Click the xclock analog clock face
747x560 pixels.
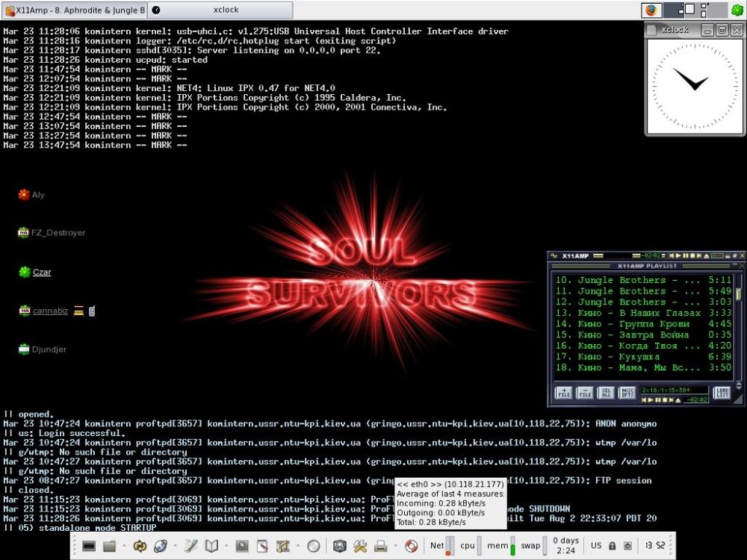694,86
